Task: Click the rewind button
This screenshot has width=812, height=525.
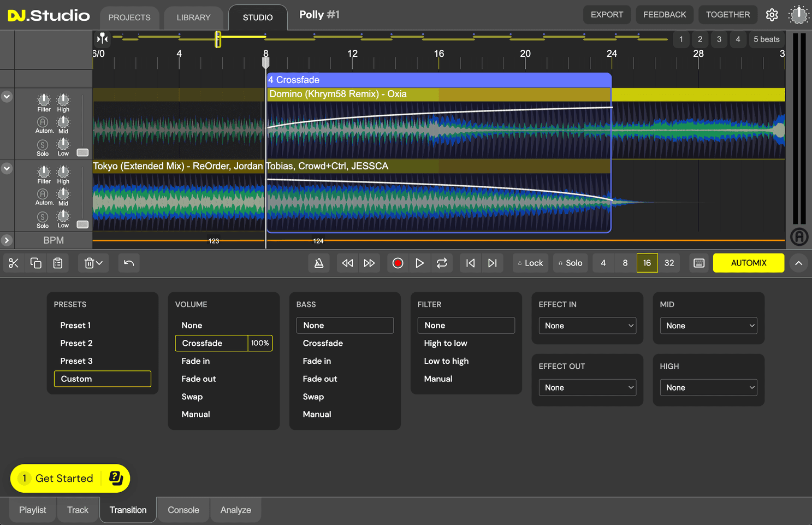Action: (x=347, y=263)
